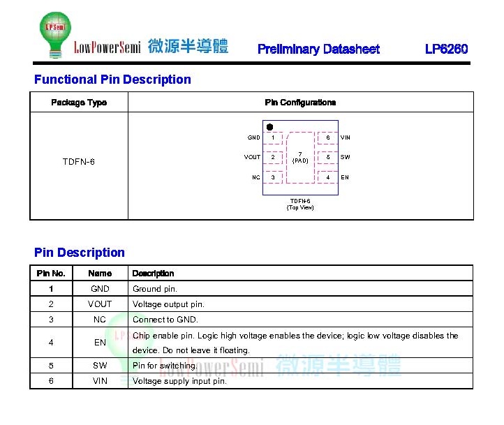Click the LP Semi light bulb logo
Image resolution: width=504 pixels, height=425 pixels.
click(55, 35)
